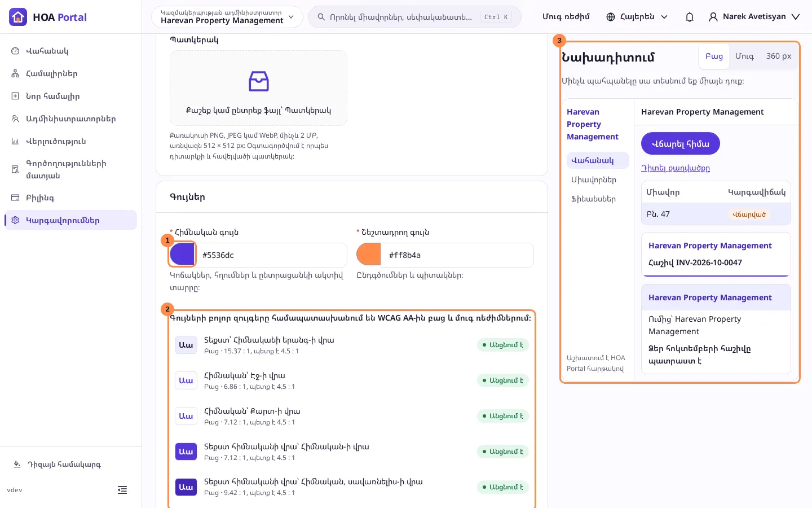This screenshot has width=812, height=508.
Task: Click Վահանակ item in preview navigation
Action: tap(598, 160)
